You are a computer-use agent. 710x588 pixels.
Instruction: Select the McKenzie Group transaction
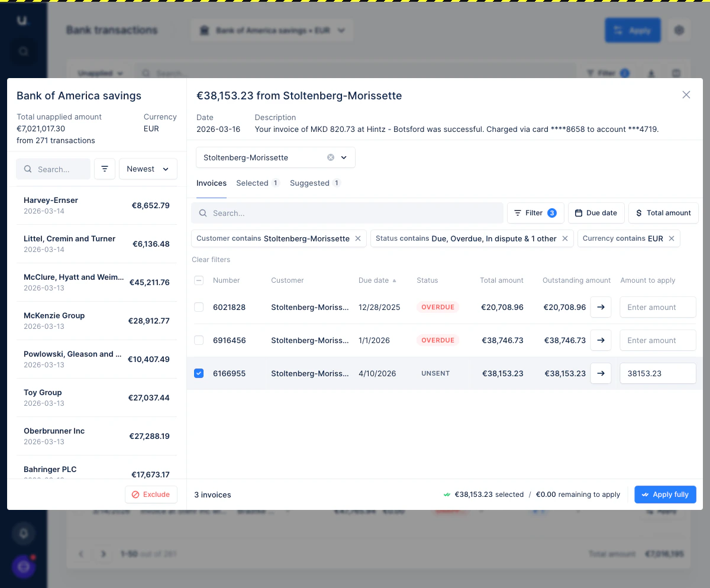point(96,321)
